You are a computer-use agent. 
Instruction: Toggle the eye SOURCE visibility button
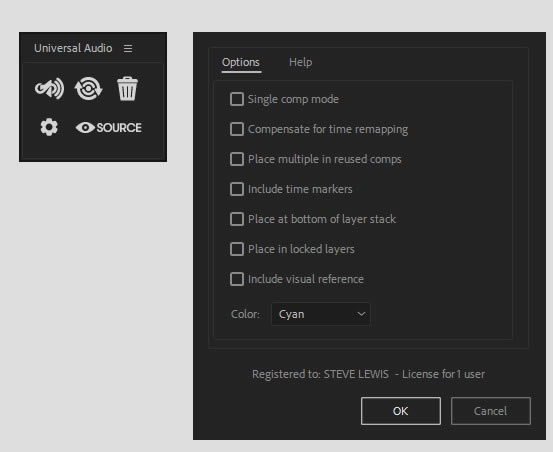(x=109, y=128)
